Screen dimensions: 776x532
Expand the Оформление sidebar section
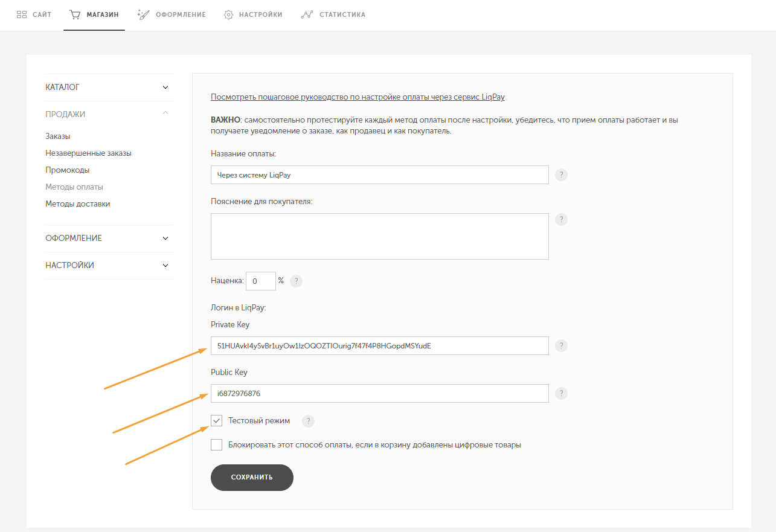pos(109,239)
